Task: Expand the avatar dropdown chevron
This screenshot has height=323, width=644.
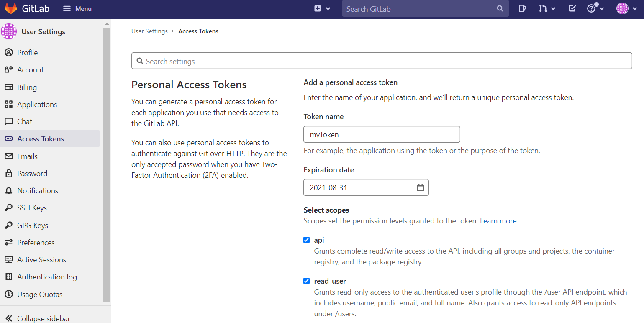Action: (x=635, y=8)
